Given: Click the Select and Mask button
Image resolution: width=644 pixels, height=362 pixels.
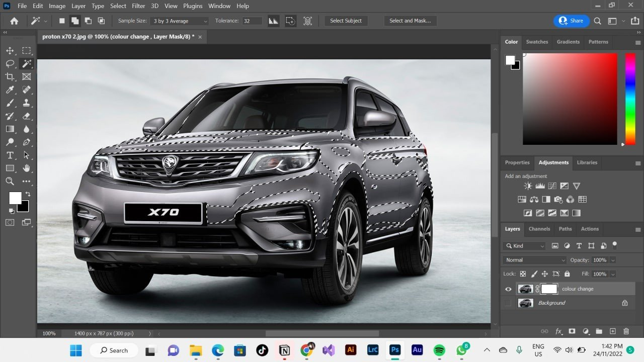Looking at the screenshot, I should click(x=410, y=21).
